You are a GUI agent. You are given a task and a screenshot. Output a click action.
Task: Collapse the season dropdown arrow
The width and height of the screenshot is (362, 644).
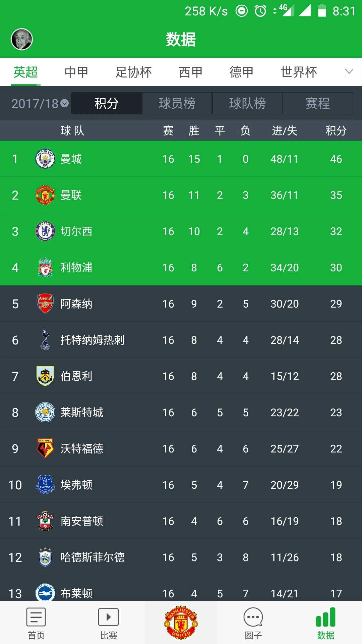65,103
